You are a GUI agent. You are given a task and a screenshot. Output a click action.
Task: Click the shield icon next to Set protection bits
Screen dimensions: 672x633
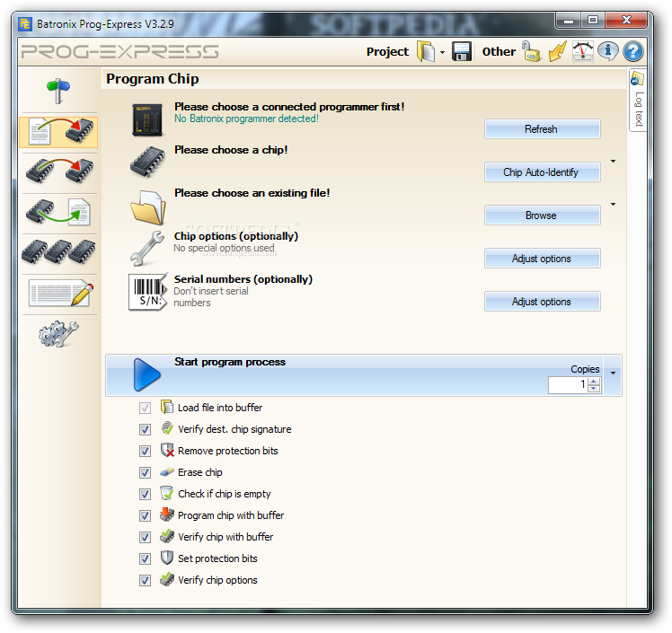pos(167,558)
